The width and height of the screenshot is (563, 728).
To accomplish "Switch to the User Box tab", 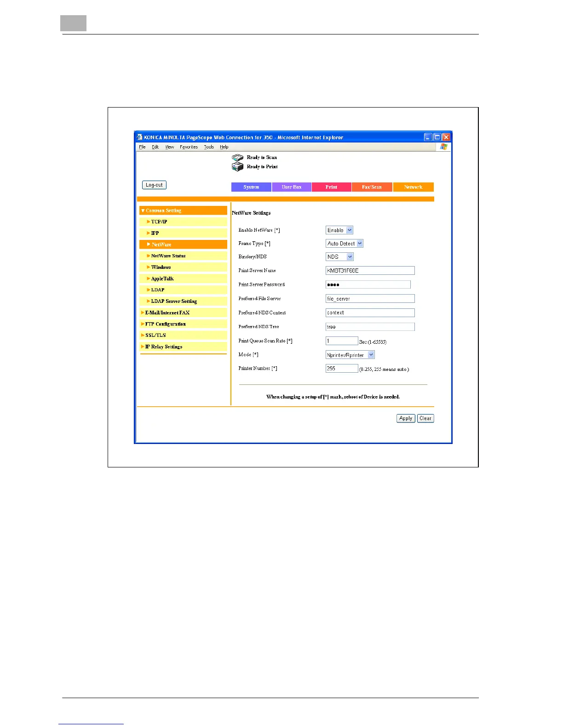I will [292, 187].
